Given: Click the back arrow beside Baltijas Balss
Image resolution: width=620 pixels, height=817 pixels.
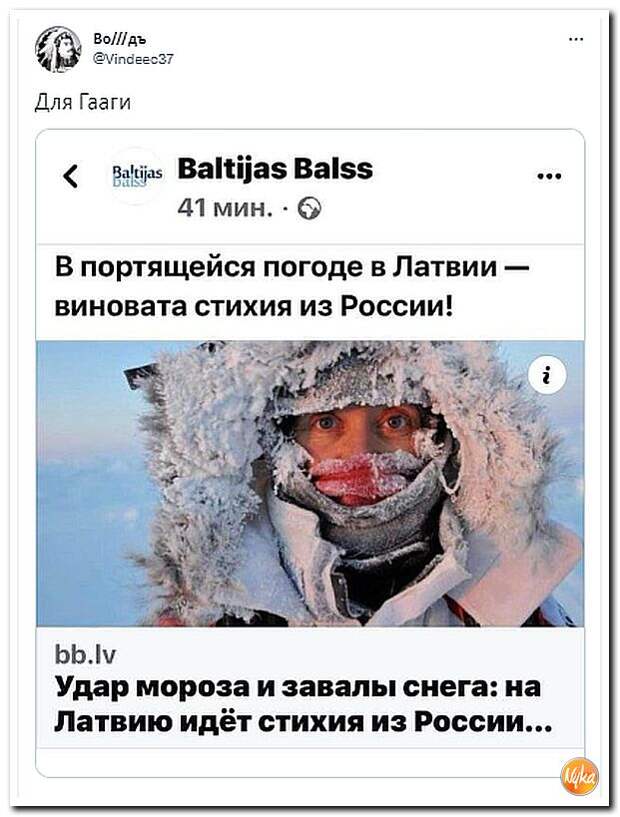Looking at the screenshot, I should click(71, 176).
